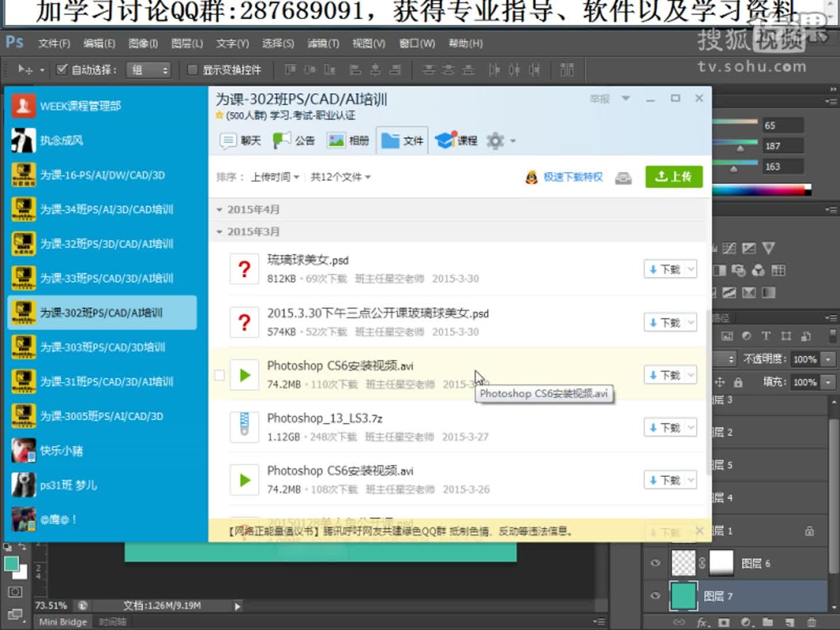Screen dimensions: 840x630
Task: Open the 组 auto-select dropdown
Action: pyautogui.click(x=149, y=70)
